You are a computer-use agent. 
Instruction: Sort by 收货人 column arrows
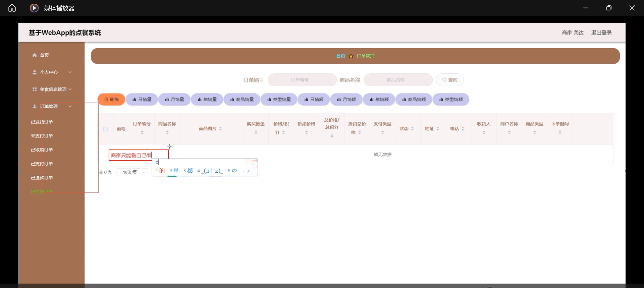(x=484, y=132)
